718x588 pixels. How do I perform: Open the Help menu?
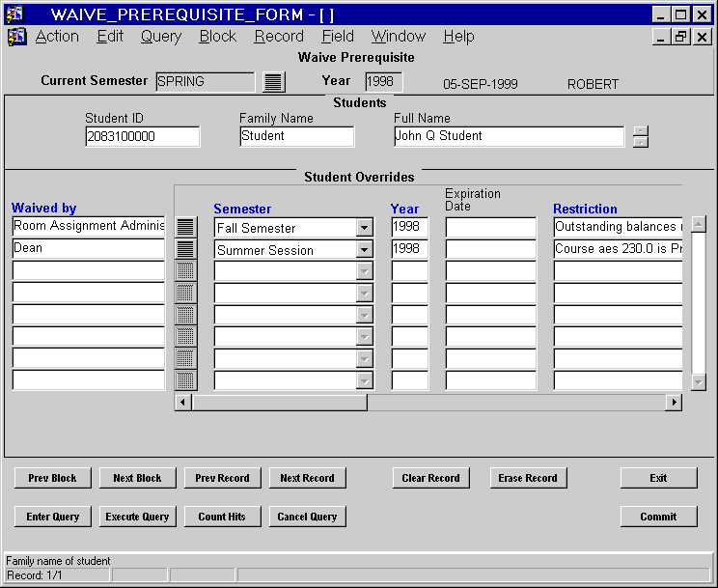pyautogui.click(x=458, y=36)
